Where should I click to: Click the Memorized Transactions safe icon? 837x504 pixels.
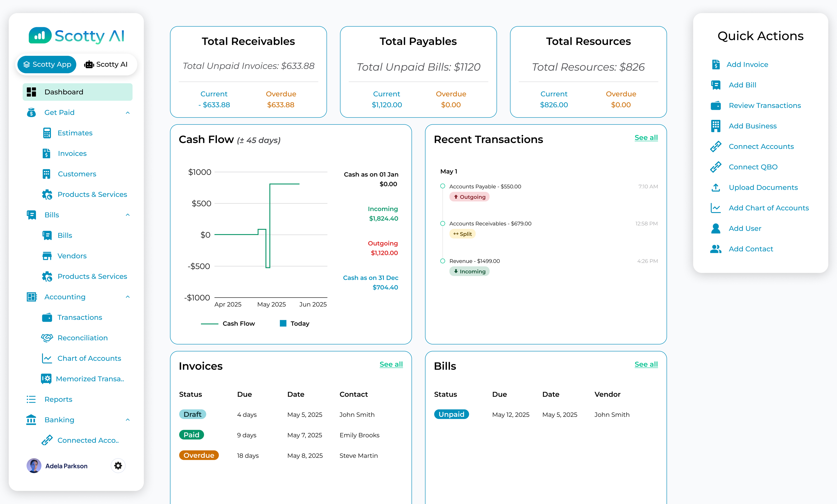click(x=46, y=379)
